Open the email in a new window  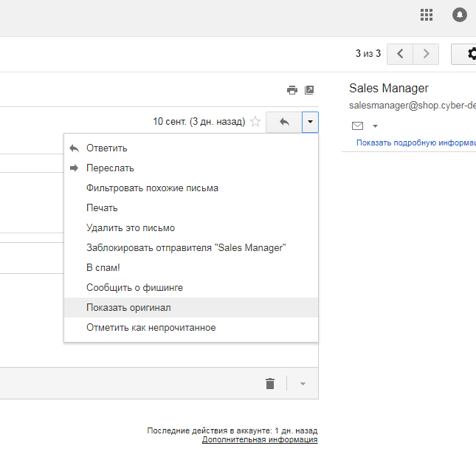(309, 90)
